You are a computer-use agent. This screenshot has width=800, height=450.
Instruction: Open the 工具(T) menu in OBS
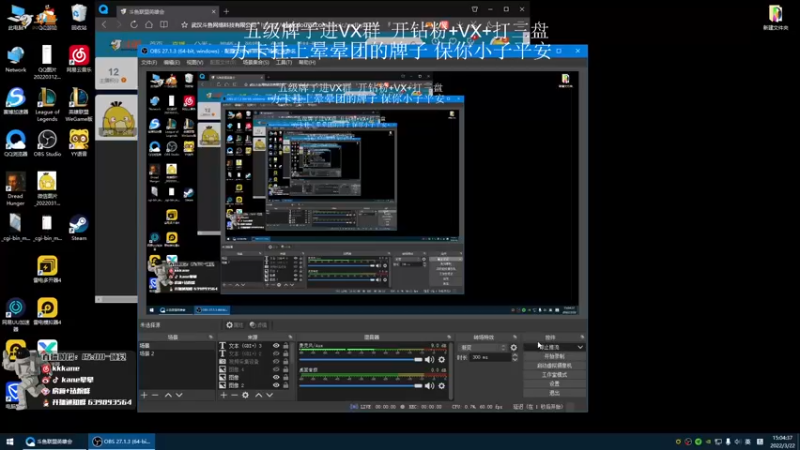pos(284,62)
